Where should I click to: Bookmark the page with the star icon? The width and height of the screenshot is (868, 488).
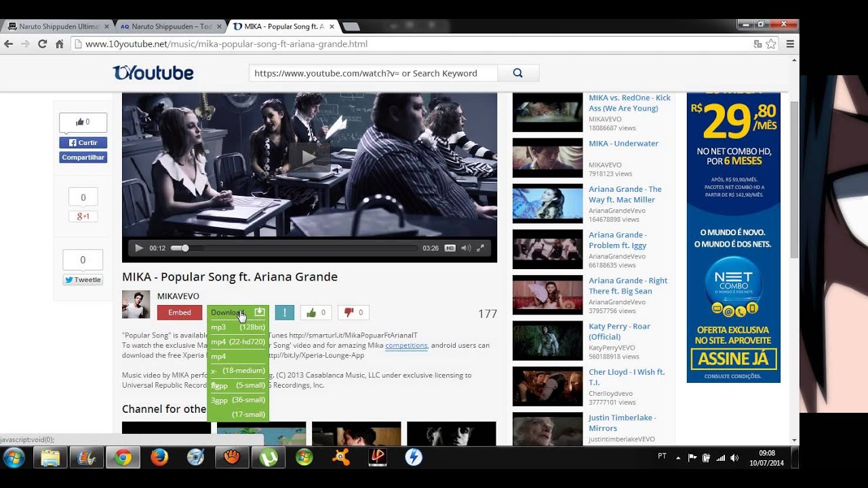(x=771, y=44)
